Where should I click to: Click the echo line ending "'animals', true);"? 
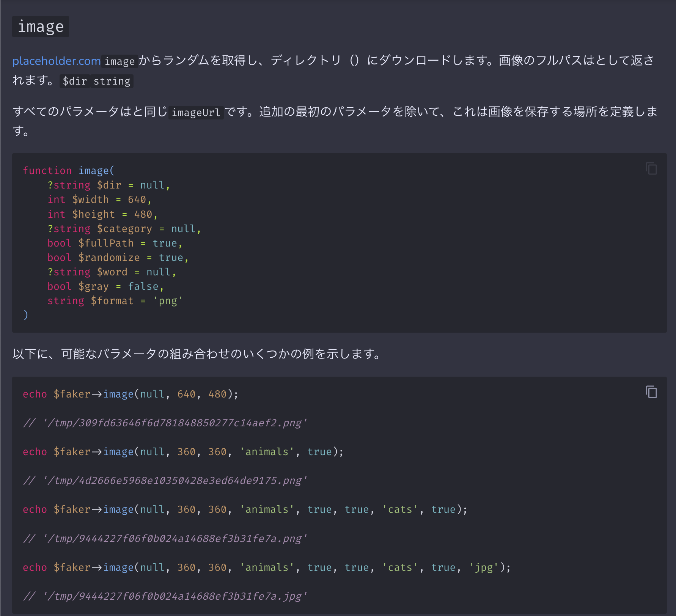[183, 452]
